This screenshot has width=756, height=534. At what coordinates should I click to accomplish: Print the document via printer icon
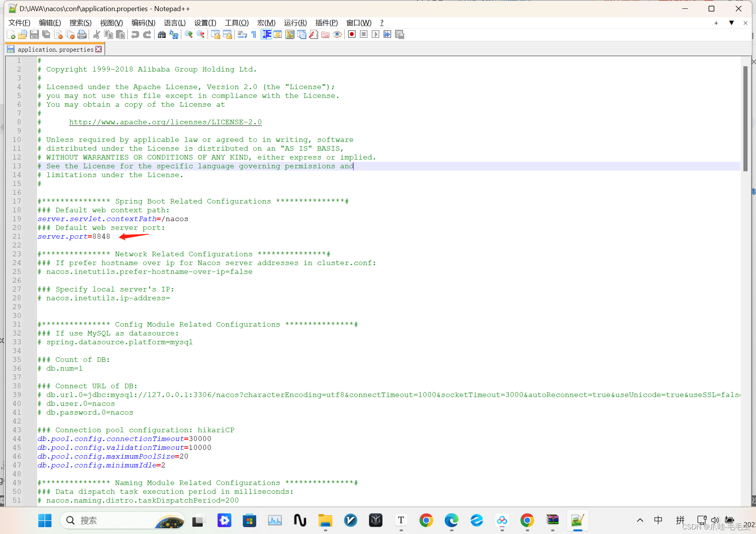click(x=82, y=35)
